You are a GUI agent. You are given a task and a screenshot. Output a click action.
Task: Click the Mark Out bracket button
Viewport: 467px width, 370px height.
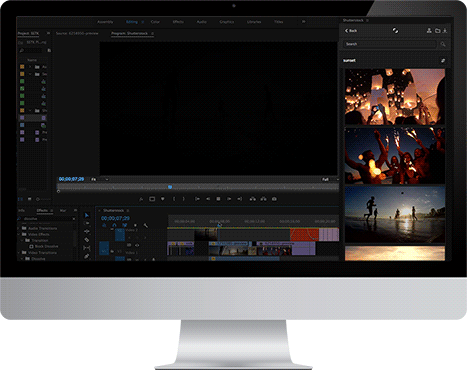point(183,199)
